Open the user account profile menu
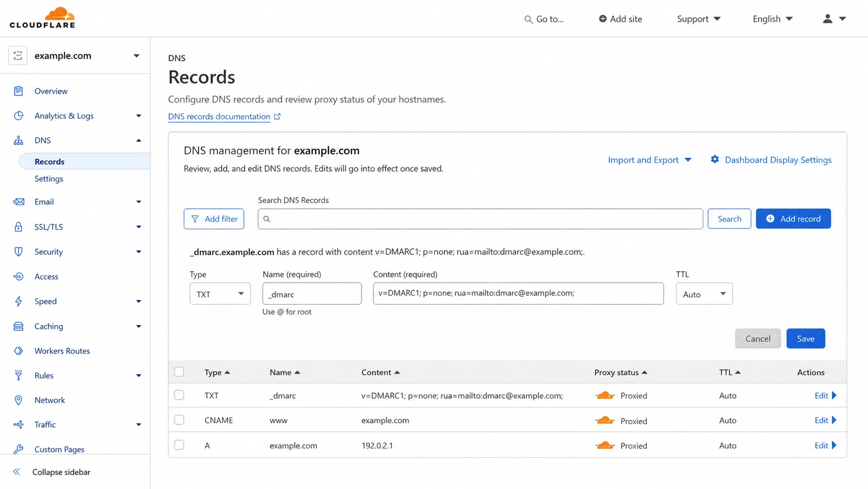This screenshot has width=868, height=489. pos(834,19)
